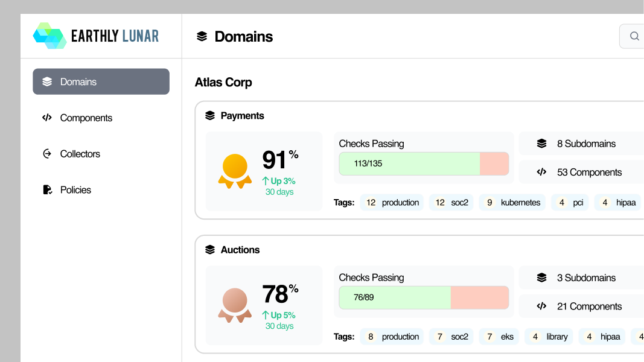Click the Domains layers icon in the sidebar
Screen dimensions: 644x362
[47, 81]
